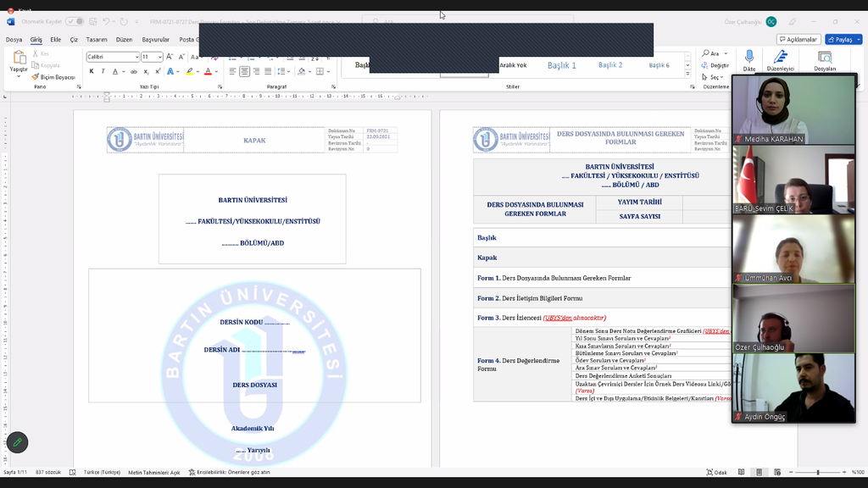Viewport: 868px width, 488px height.
Task: Apply the Başlık 1 heading style
Action: [561, 65]
